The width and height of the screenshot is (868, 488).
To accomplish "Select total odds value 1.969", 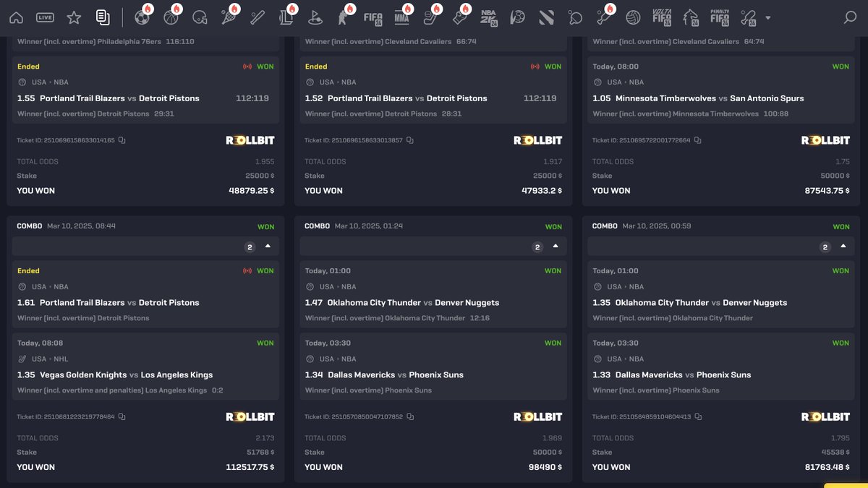I will (553, 438).
